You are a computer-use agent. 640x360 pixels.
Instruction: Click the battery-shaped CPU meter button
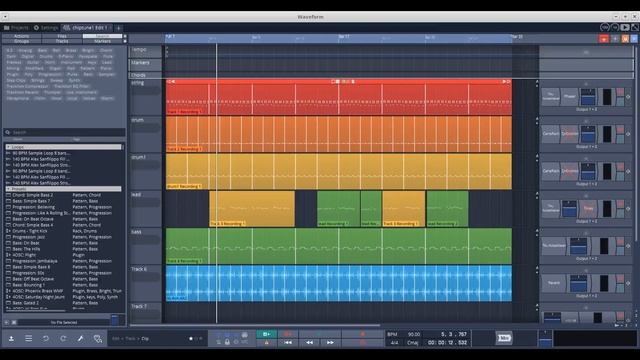tap(504, 338)
